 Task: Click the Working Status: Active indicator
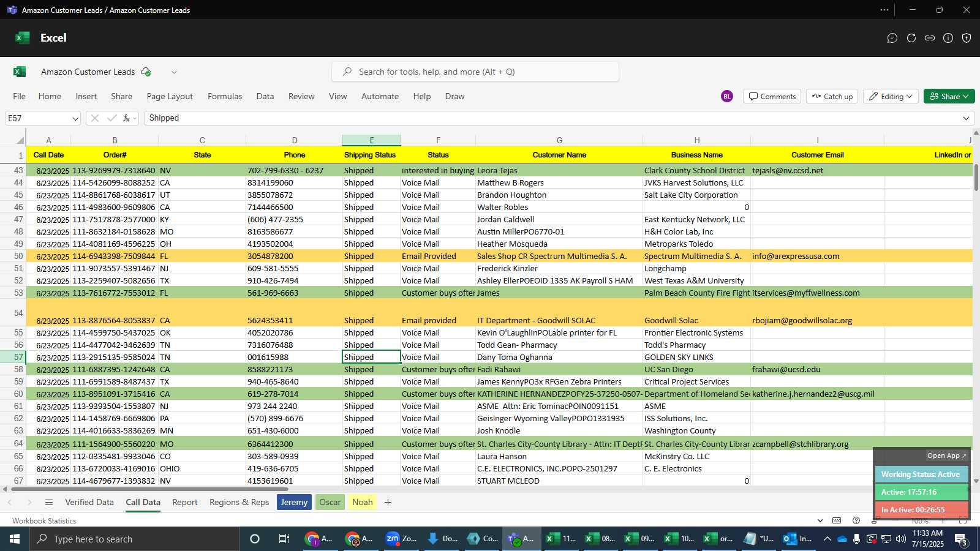click(x=921, y=474)
